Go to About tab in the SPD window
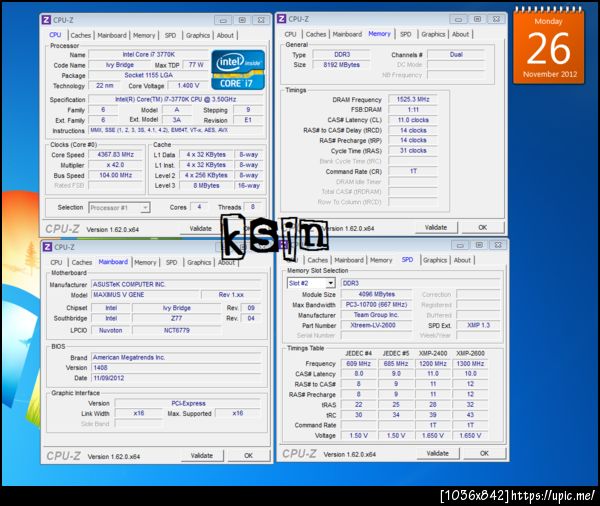The height and width of the screenshot is (506, 600). click(462, 260)
